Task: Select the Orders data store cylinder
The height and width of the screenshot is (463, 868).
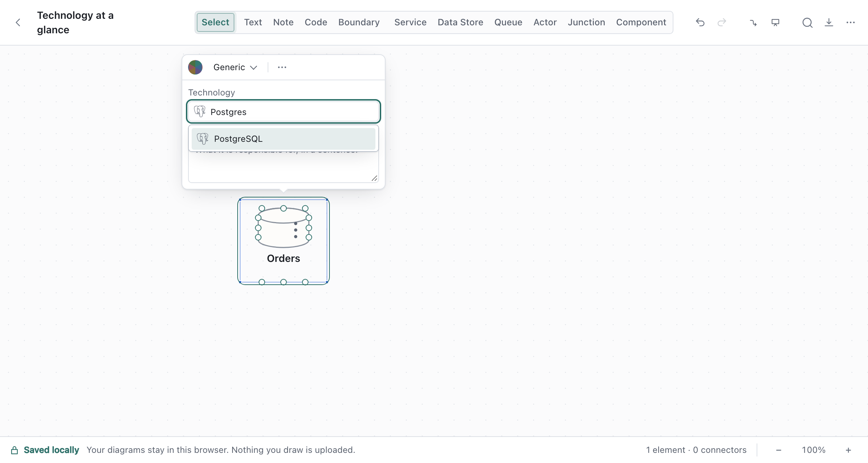Action: pyautogui.click(x=284, y=228)
